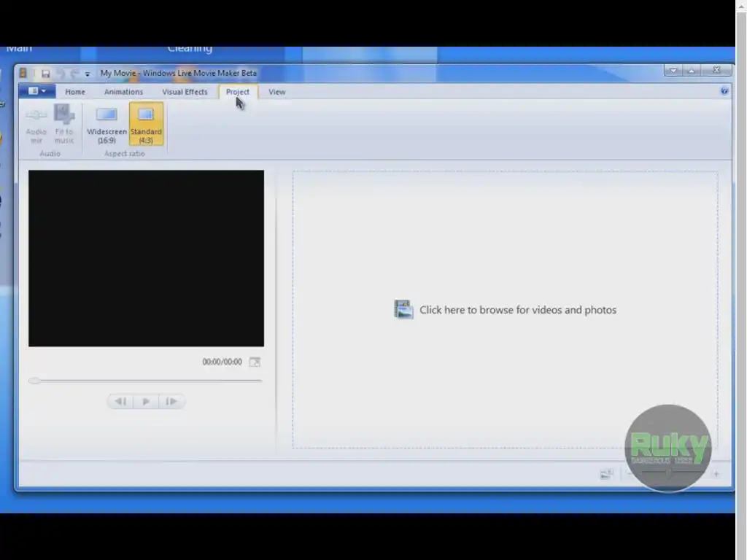
Task: Set aspect ratio to Standard (4:3)
Action: tap(146, 124)
